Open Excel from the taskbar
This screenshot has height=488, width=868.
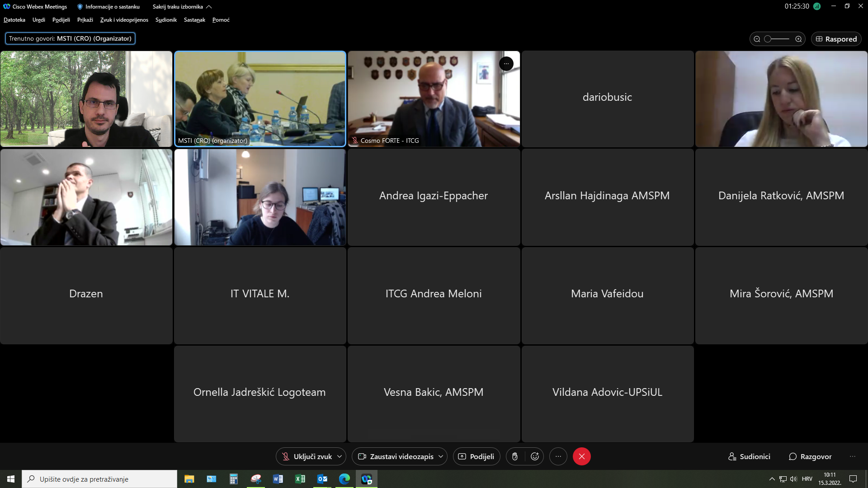[300, 479]
